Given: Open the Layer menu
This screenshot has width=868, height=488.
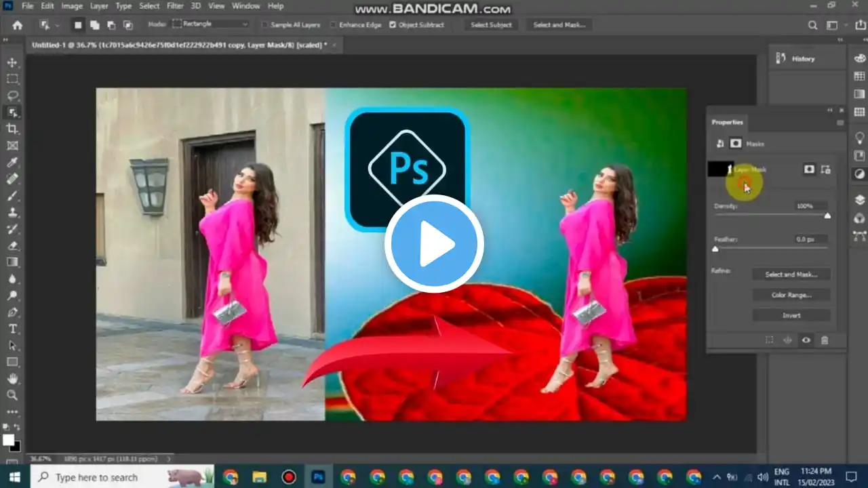Looking at the screenshot, I should [x=99, y=6].
